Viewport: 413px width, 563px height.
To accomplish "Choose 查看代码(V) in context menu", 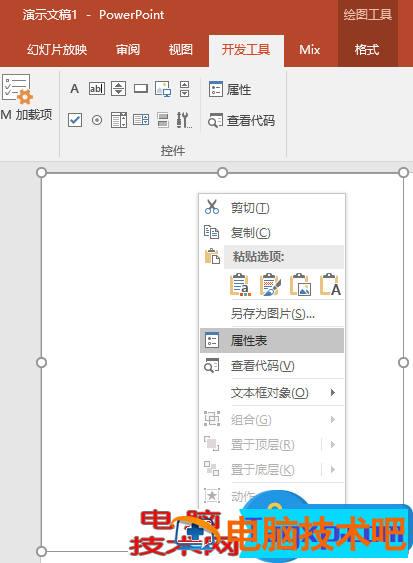I will [272, 366].
